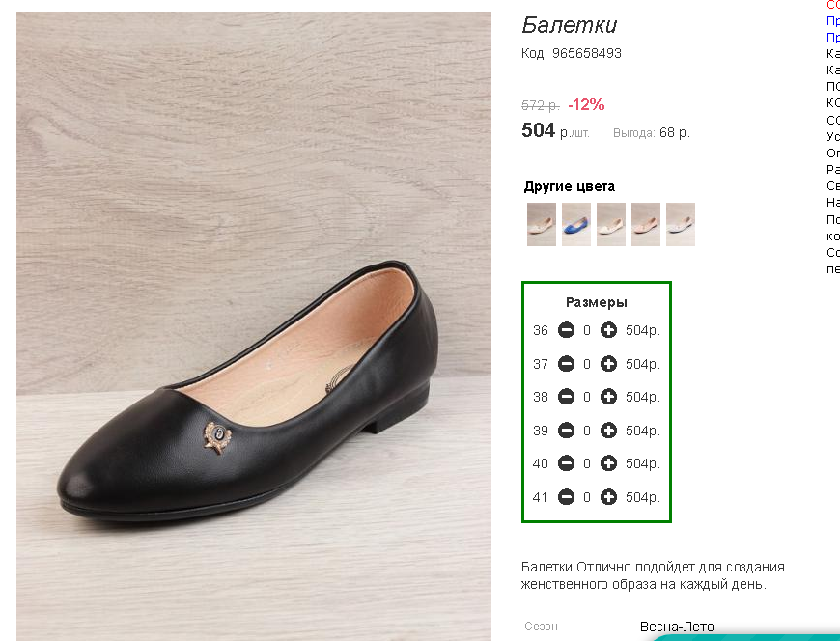The height and width of the screenshot is (641, 840).
Task: Click the Балетки product title
Action: click(x=569, y=25)
